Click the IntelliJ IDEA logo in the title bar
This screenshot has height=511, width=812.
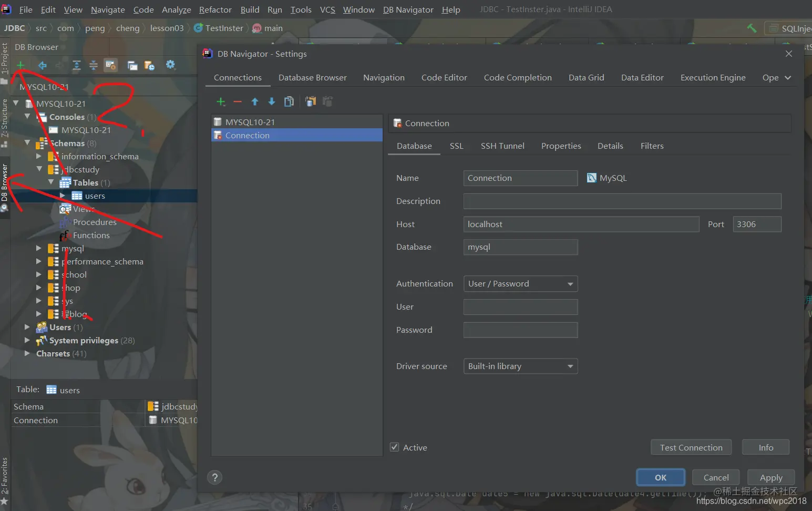pyautogui.click(x=6, y=9)
